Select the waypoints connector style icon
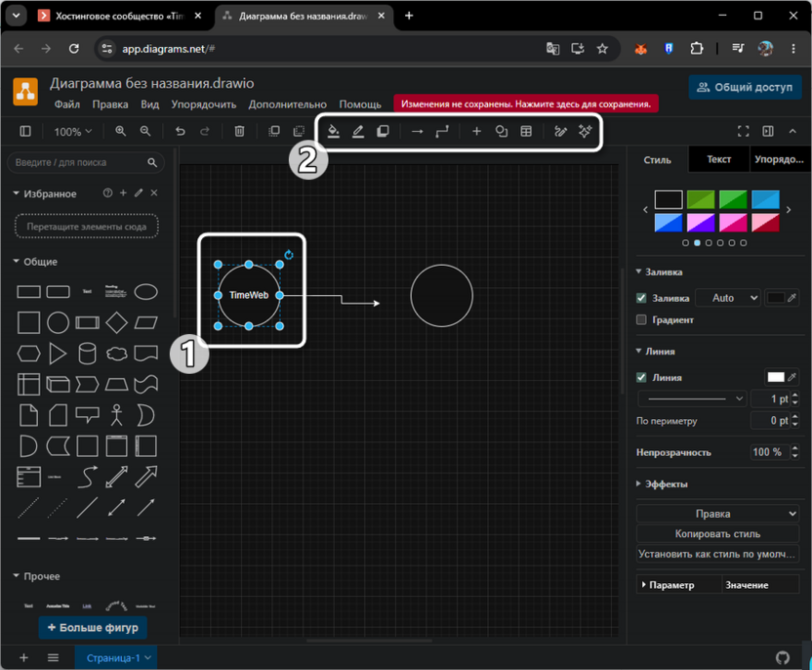Image resolution: width=812 pixels, height=670 pixels. (442, 132)
